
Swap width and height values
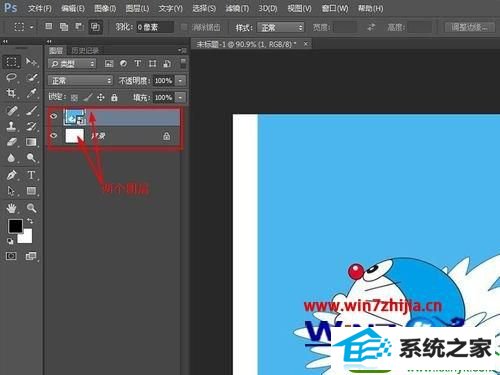(x=371, y=27)
